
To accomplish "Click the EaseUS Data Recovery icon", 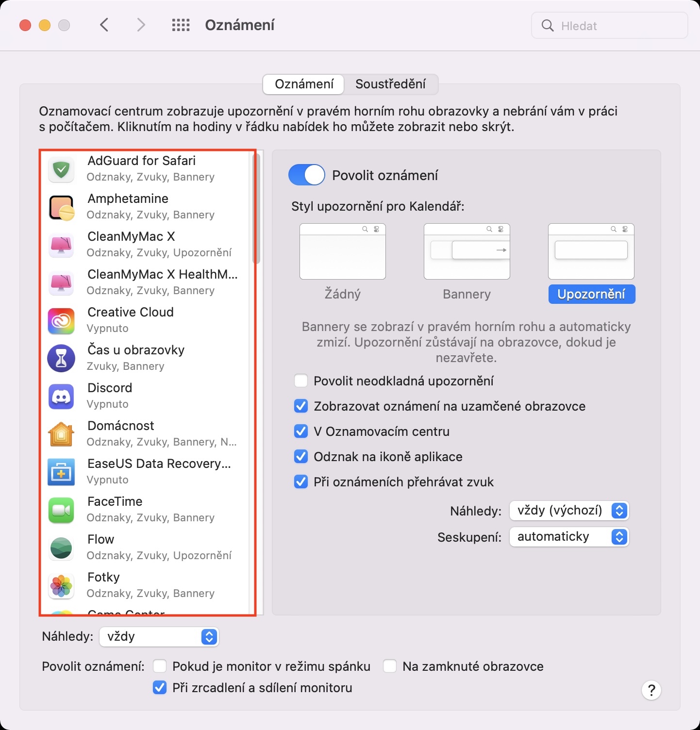I will coord(61,472).
